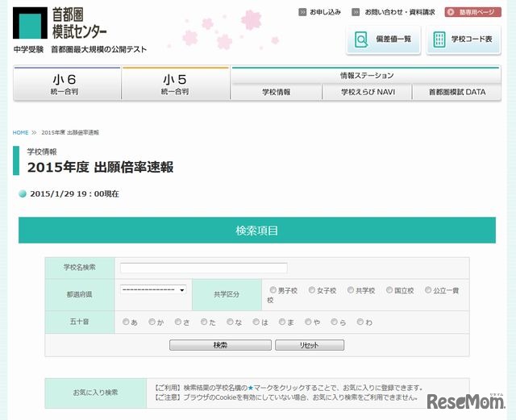Click the arrow icon beside お申し込み
The width and height of the screenshot is (516, 420).
pyautogui.click(x=302, y=12)
